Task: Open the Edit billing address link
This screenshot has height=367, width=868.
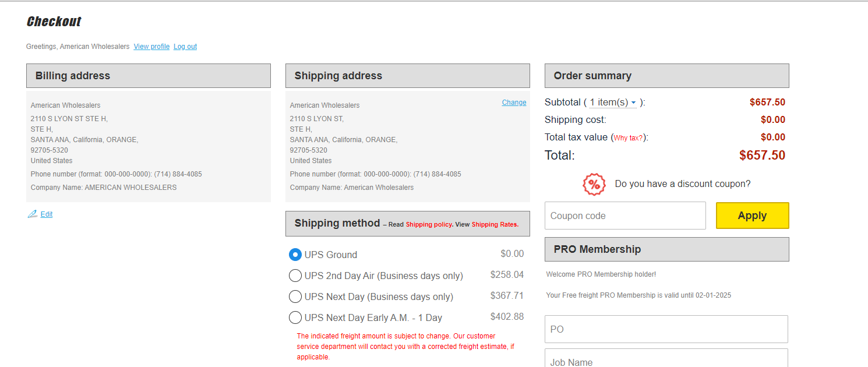Action: coord(47,214)
